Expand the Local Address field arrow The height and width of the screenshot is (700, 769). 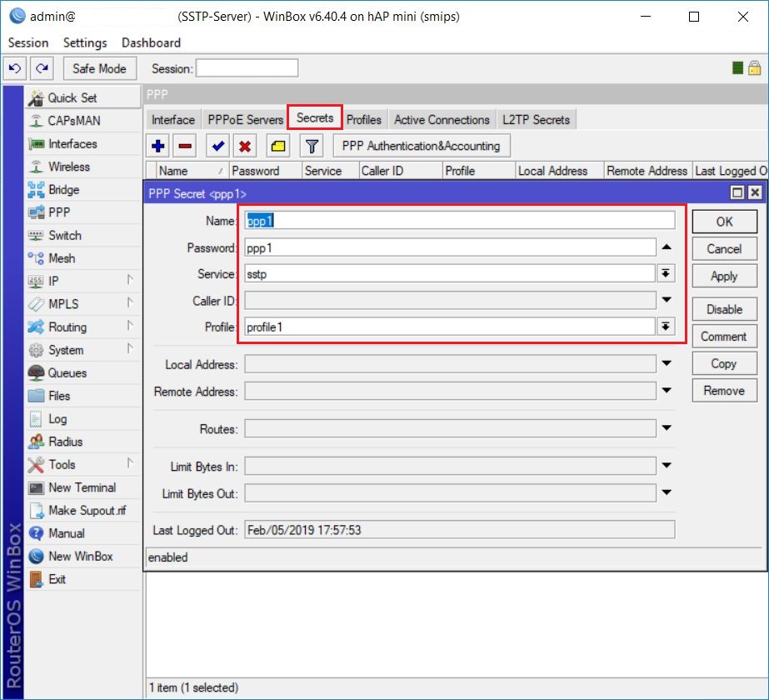coord(667,363)
